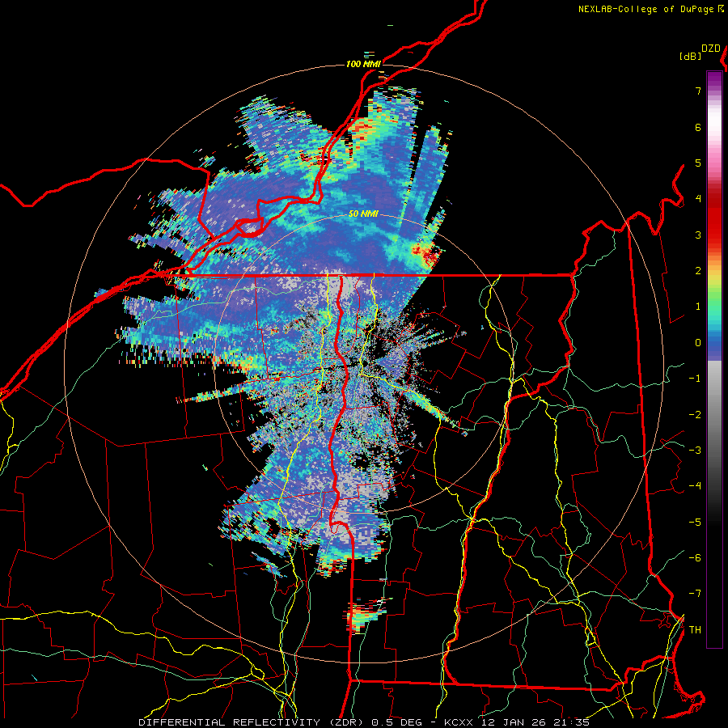Click the 0.5 DEG elevation angle text
This screenshot has height=728, width=728.
pyautogui.click(x=396, y=722)
